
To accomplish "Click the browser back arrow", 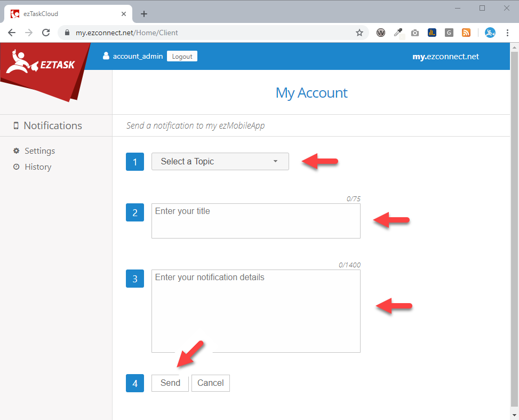I will tap(12, 33).
